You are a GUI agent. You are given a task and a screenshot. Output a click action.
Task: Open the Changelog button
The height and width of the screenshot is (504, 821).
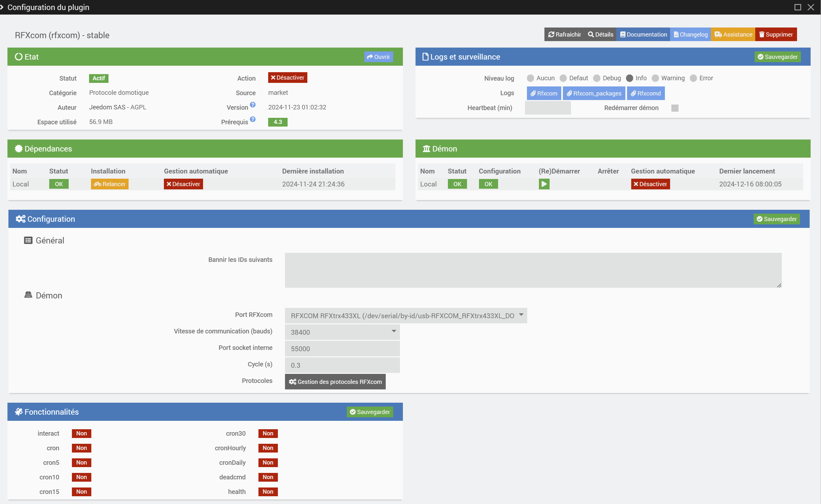690,35
